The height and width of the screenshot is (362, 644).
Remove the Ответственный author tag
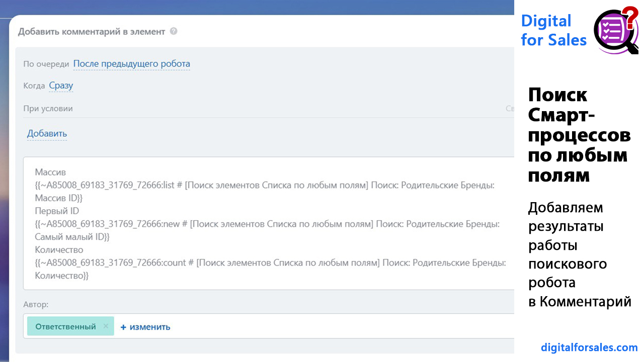[106, 326]
